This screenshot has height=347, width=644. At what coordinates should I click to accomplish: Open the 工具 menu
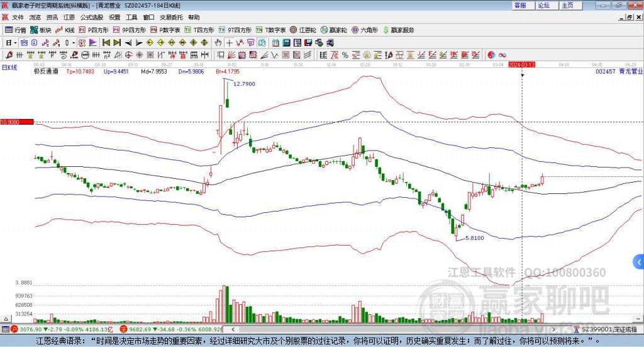point(131,17)
